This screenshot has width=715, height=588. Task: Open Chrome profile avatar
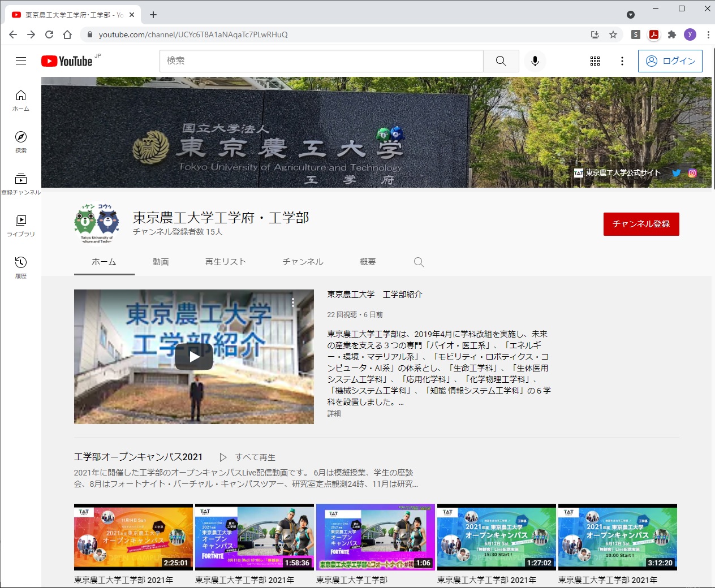[690, 34]
